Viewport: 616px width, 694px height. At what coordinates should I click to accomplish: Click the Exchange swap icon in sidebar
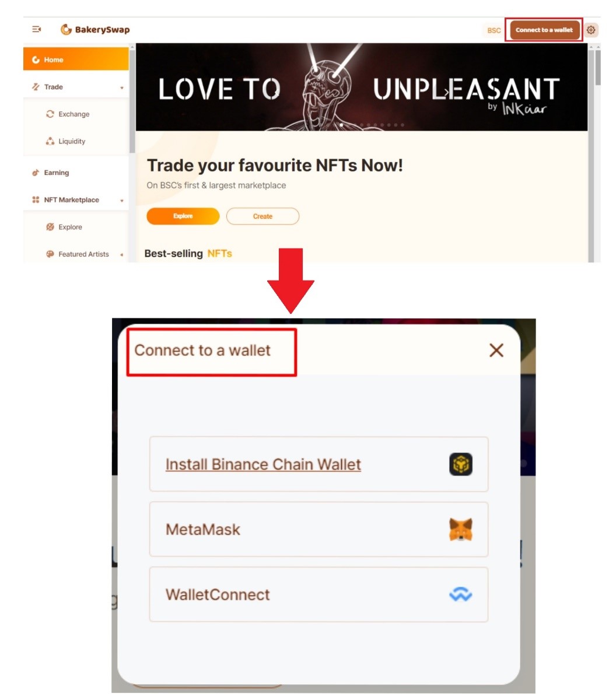(x=50, y=114)
